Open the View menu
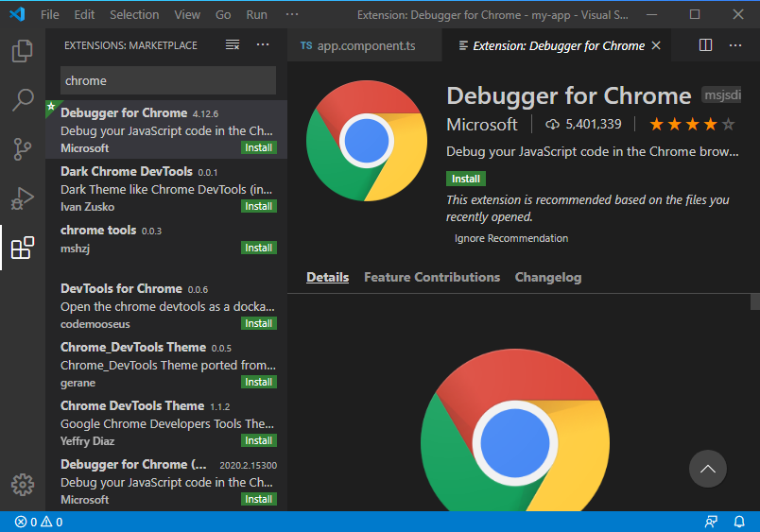This screenshot has width=760, height=532. click(x=187, y=14)
